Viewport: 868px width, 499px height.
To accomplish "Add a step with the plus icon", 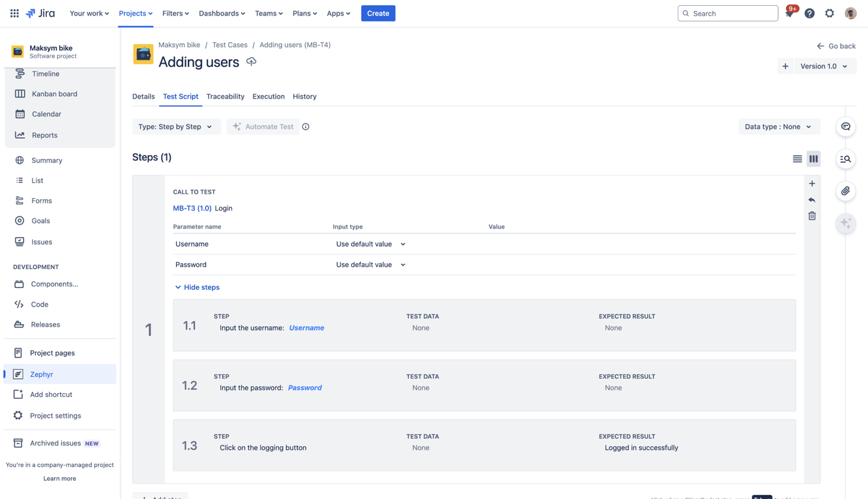I will click(x=812, y=184).
